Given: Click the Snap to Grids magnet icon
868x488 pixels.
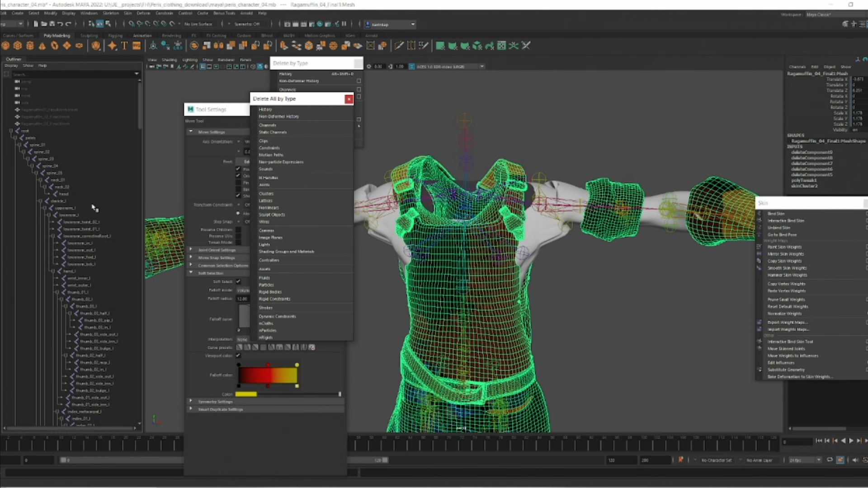Looking at the screenshot, I should (x=132, y=24).
